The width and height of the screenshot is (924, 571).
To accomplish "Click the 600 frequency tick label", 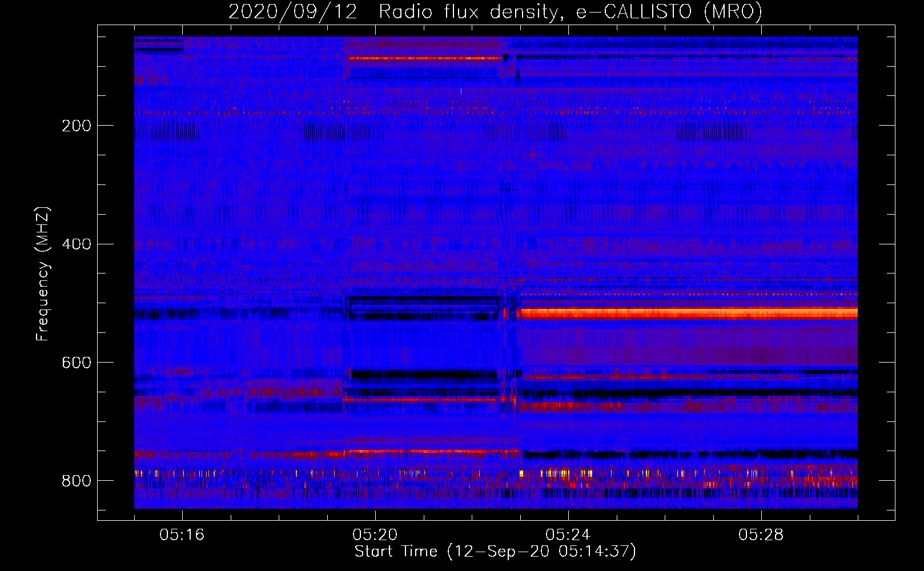I will click(x=76, y=363).
